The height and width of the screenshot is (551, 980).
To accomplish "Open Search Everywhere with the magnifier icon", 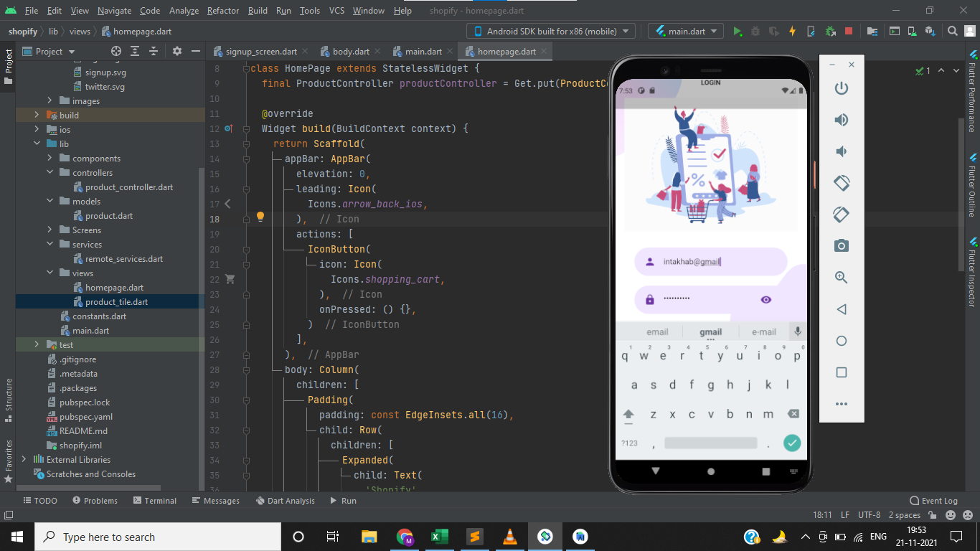I will (952, 31).
